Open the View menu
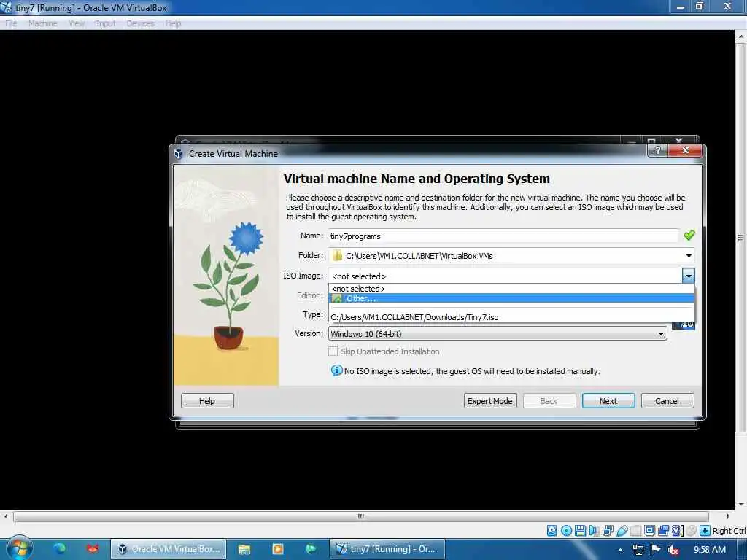 coord(76,23)
